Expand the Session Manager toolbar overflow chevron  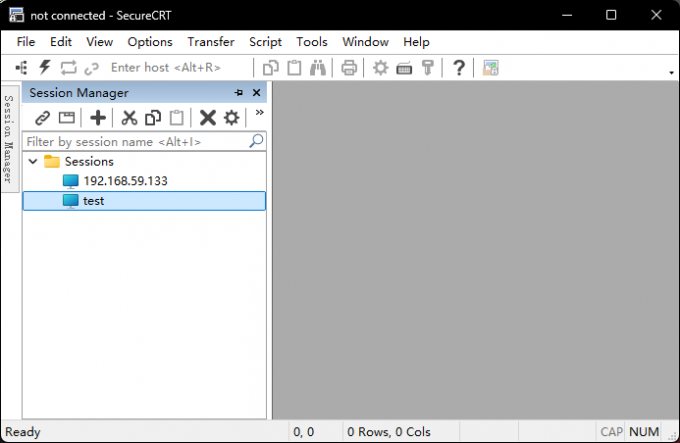[x=259, y=113]
